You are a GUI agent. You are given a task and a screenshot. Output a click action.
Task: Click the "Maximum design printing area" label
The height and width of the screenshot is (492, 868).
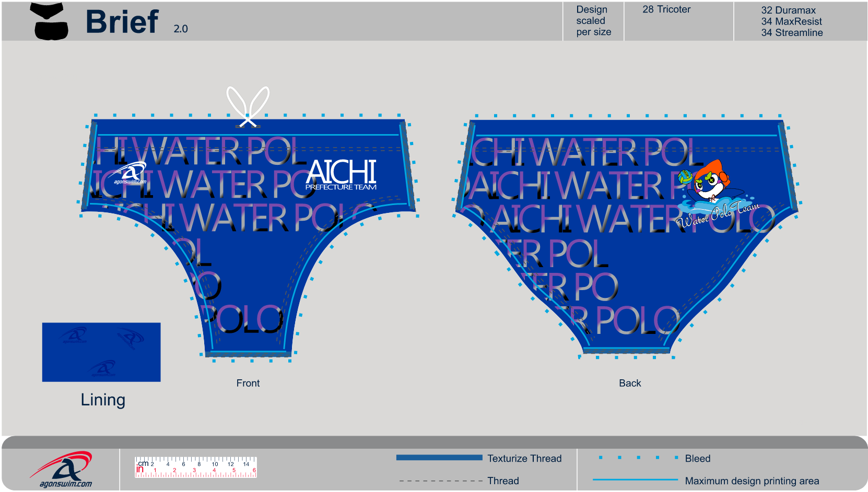click(x=752, y=481)
